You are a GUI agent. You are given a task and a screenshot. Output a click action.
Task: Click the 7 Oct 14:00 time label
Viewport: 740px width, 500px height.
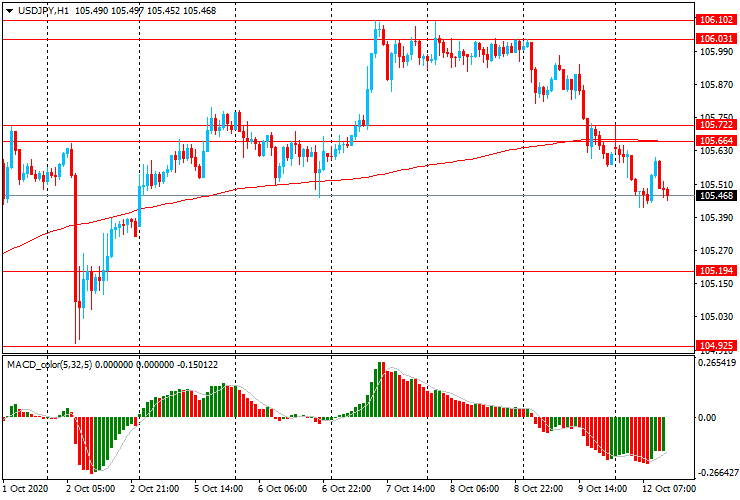411,489
